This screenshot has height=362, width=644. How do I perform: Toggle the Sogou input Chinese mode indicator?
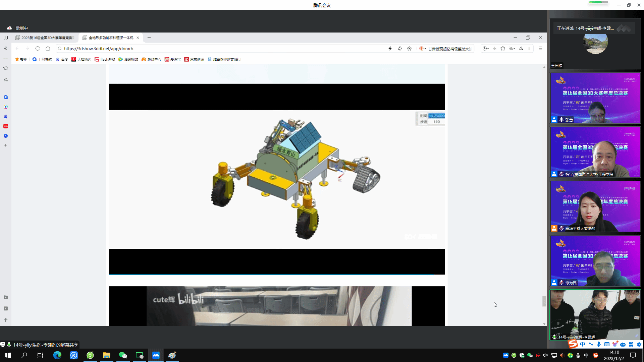point(583,344)
